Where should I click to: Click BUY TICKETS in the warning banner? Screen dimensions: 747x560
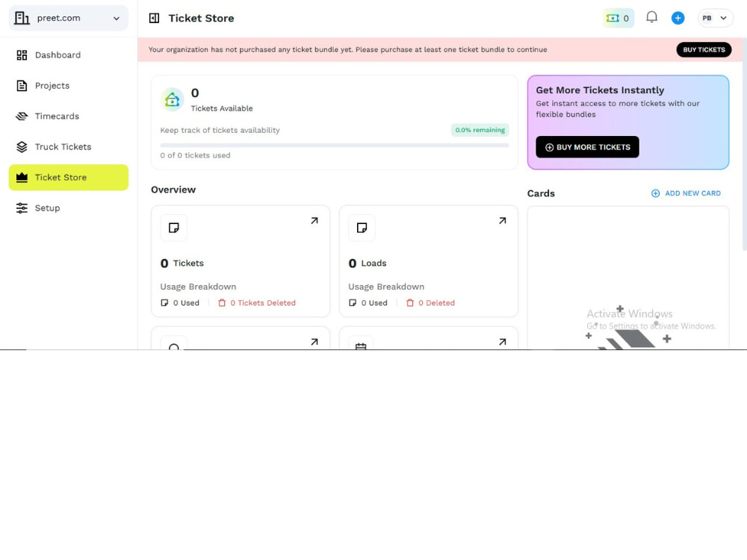click(704, 49)
